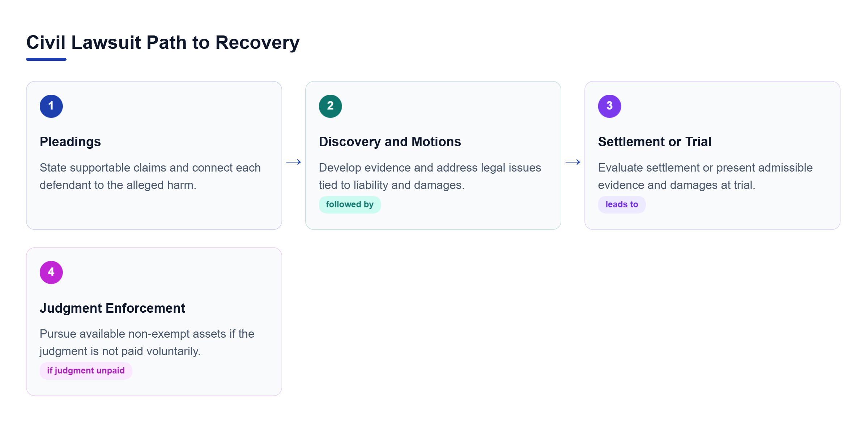Viewport: 868px width, 422px height.
Task: Click the step 4 number badge
Action: click(51, 272)
